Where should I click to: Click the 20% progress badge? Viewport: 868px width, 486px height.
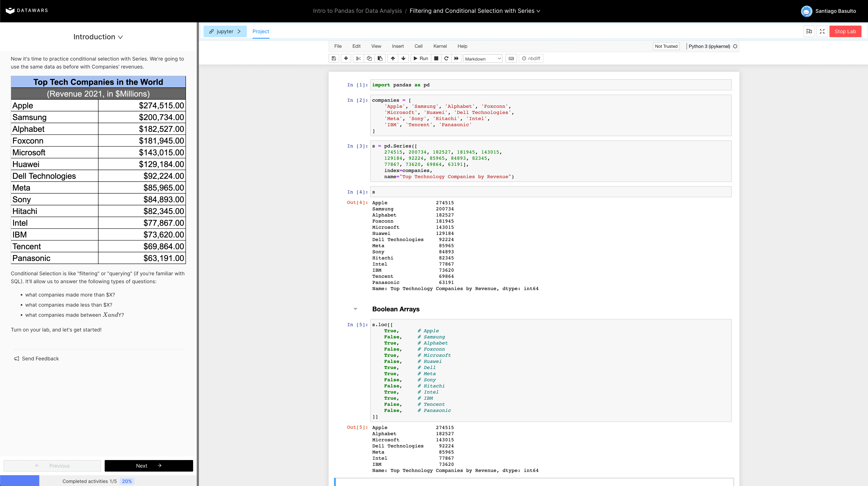click(127, 481)
